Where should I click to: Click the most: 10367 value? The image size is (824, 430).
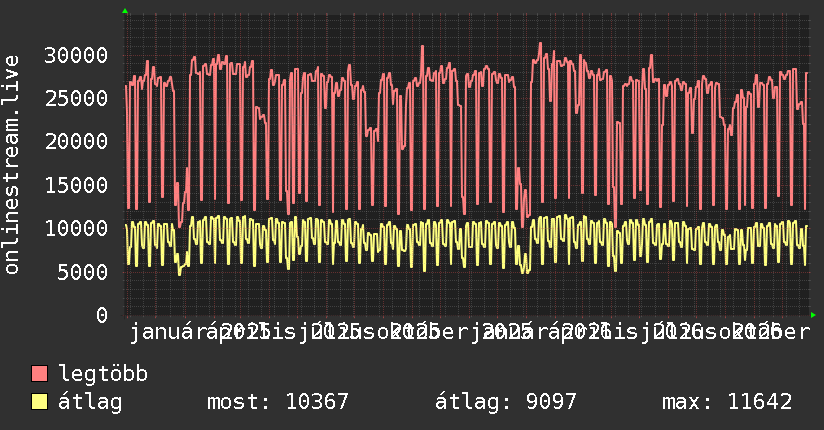point(278,402)
